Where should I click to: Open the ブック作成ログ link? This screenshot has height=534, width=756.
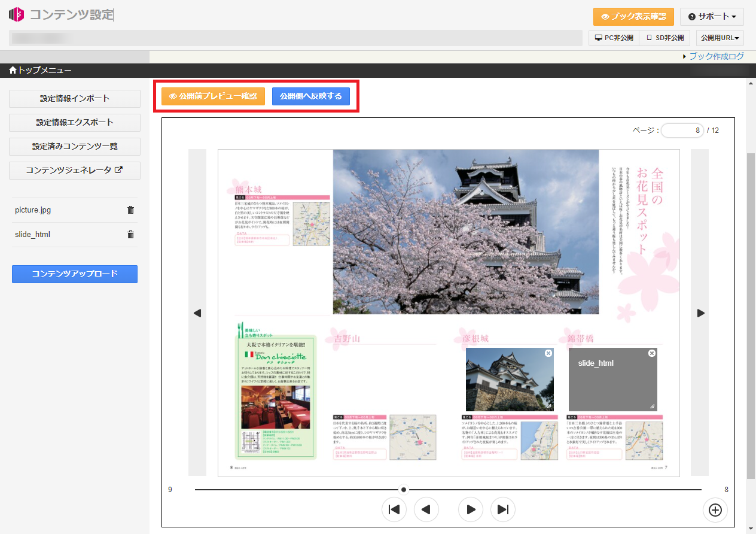pos(716,56)
